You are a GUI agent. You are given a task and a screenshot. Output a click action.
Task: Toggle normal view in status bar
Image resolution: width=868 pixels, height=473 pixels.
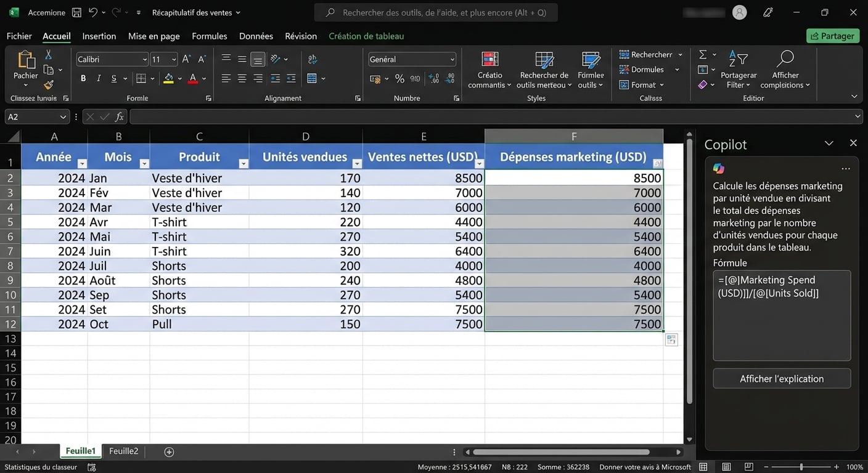(703, 467)
